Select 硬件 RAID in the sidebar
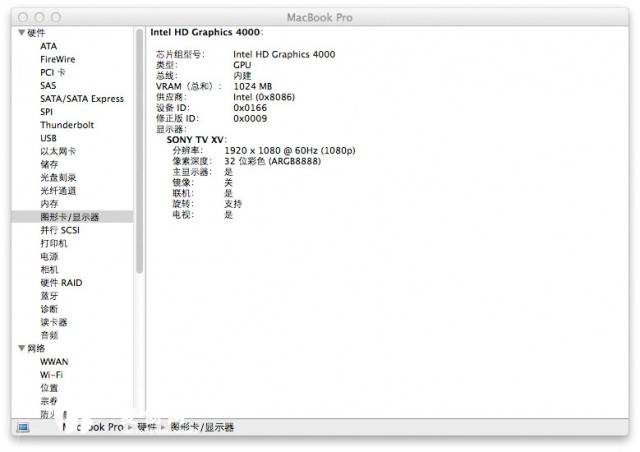 tap(61, 283)
